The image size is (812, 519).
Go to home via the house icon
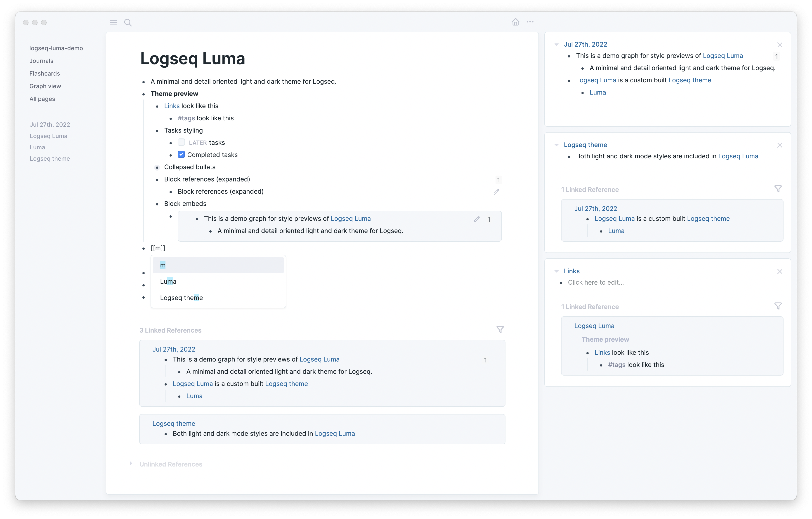[515, 22]
